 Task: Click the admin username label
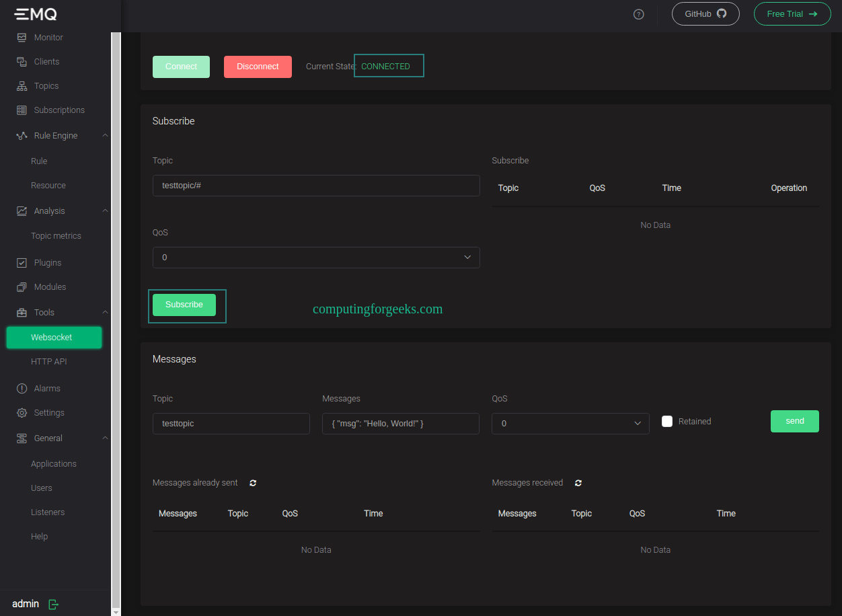point(26,604)
